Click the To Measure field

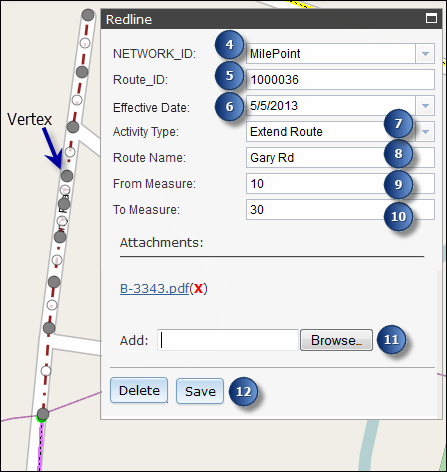(x=340, y=209)
